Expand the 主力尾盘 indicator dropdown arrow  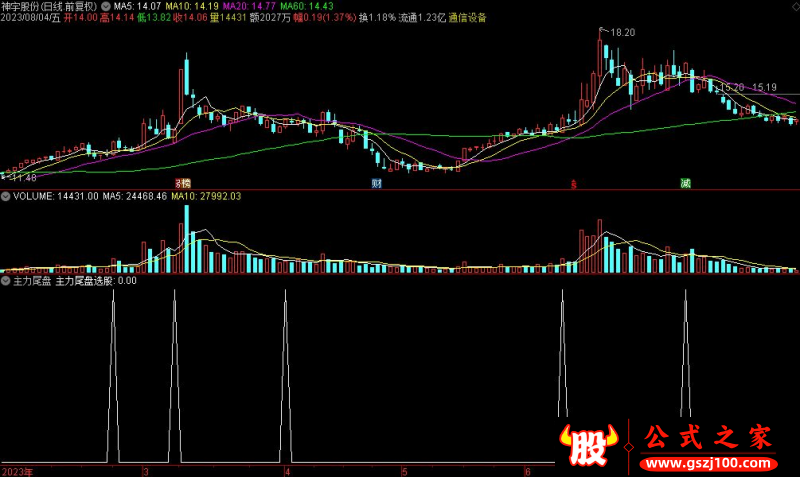coord(6,281)
